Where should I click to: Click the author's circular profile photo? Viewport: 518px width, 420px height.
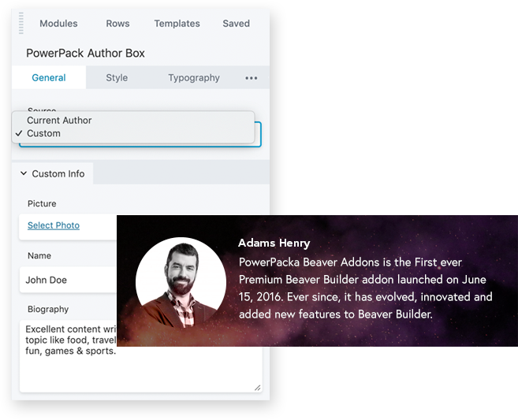[x=181, y=283]
